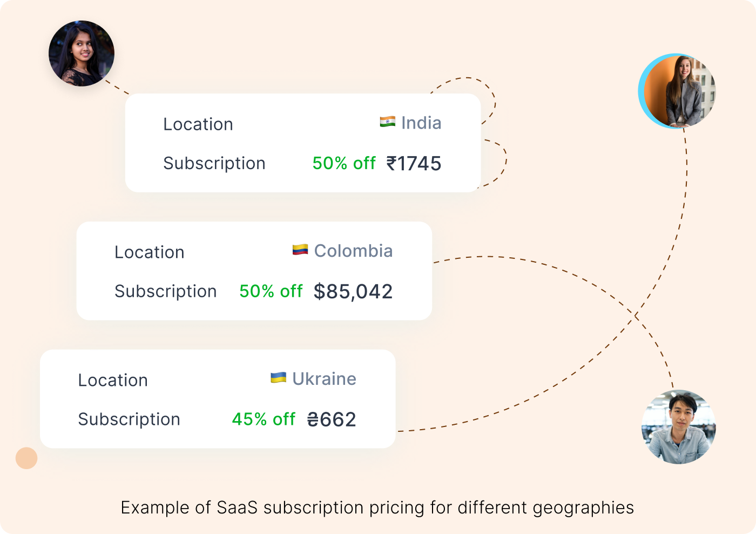Click the India flag icon
Screen dimensions: 756x534
tap(387, 122)
